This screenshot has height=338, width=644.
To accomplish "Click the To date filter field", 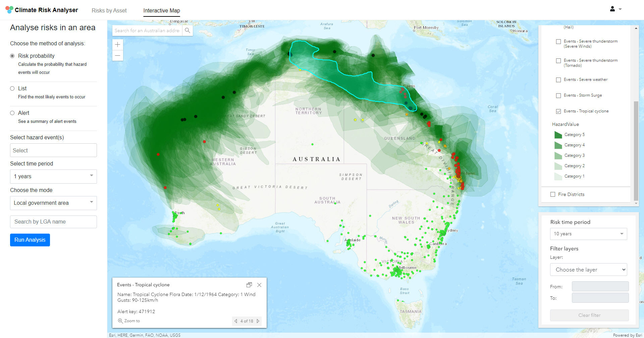I will (x=600, y=298).
